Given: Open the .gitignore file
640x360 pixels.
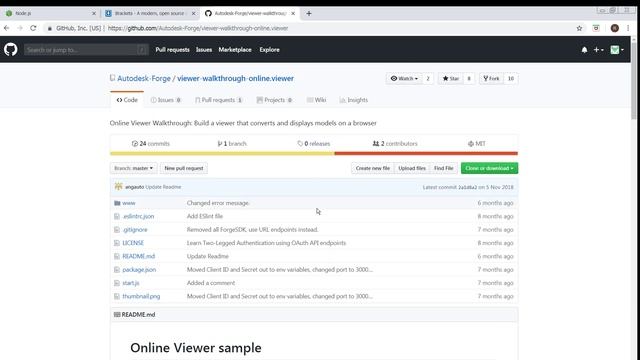Looking at the screenshot, I should click(x=135, y=230).
